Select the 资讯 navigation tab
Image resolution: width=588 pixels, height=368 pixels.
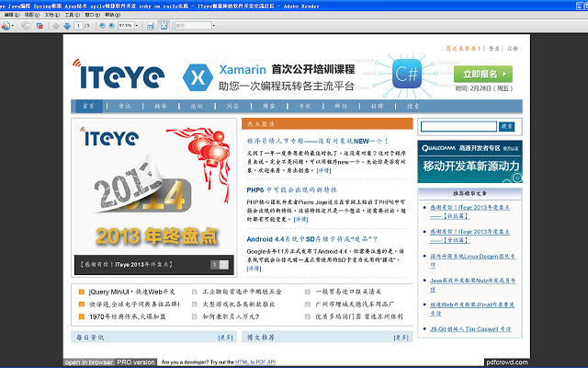tap(125, 107)
